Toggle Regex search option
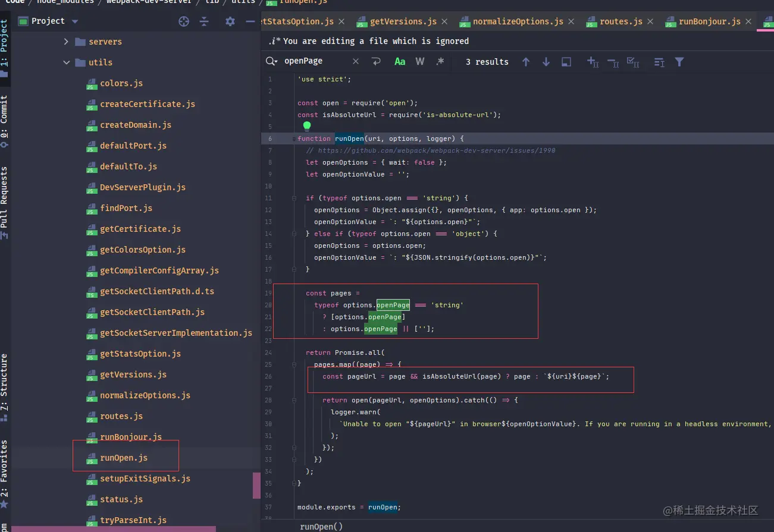Image resolution: width=774 pixels, height=532 pixels. click(x=440, y=61)
